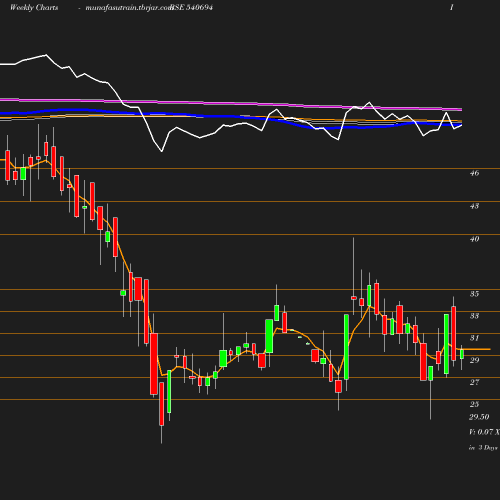
Task: Click the 29 price axis label
Action: pos(474,360)
